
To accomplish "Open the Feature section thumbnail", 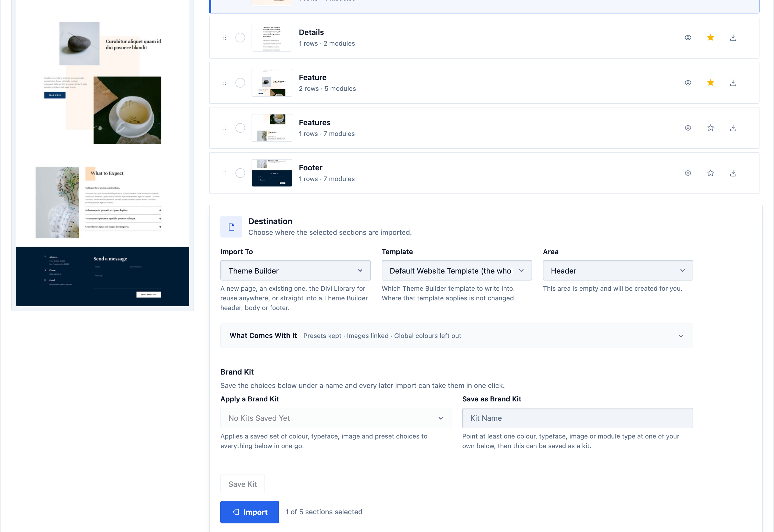I will (x=272, y=83).
